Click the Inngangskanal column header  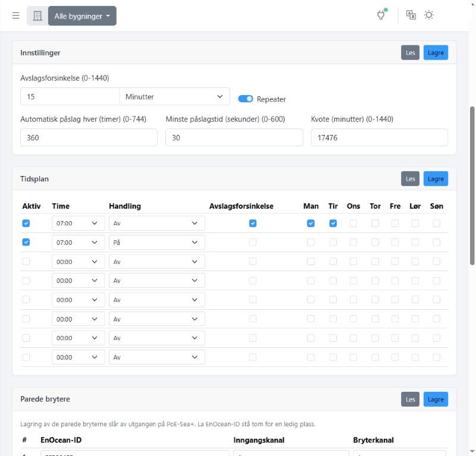click(x=259, y=440)
